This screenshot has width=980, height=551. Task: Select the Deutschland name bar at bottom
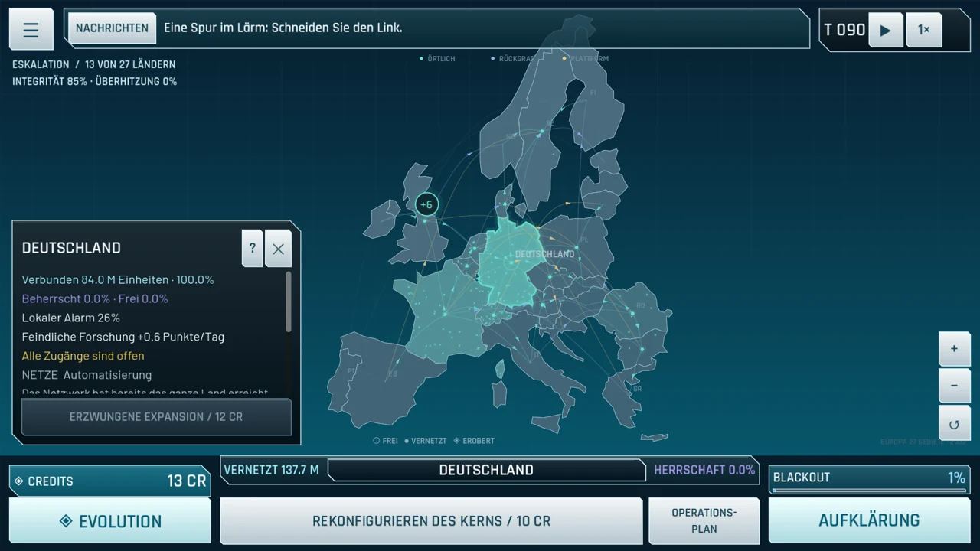486,470
